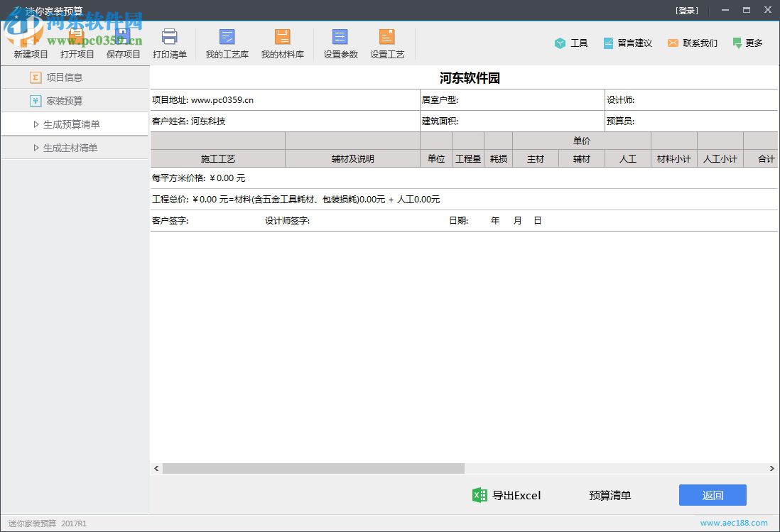Print the list with 打印清单
This screenshot has height=532, width=780.
[x=170, y=43]
